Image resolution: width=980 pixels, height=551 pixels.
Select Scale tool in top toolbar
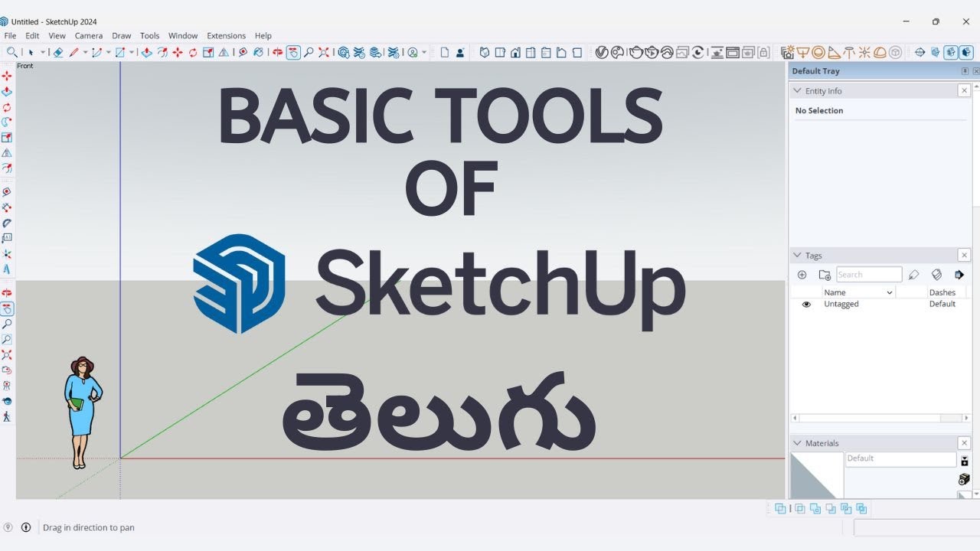coord(208,53)
